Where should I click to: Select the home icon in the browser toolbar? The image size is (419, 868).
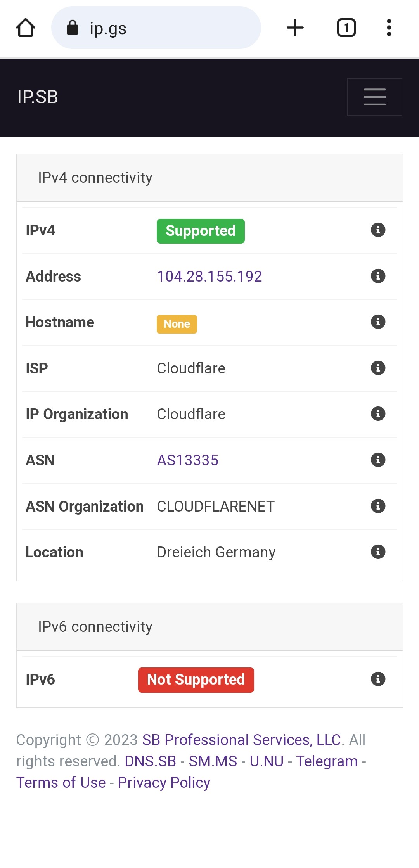coord(25,27)
